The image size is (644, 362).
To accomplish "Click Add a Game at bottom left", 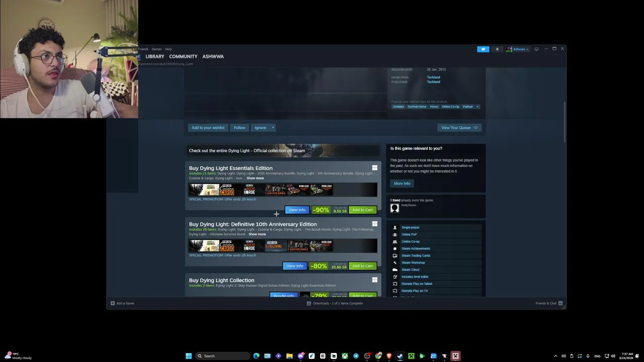I will pos(122,303).
